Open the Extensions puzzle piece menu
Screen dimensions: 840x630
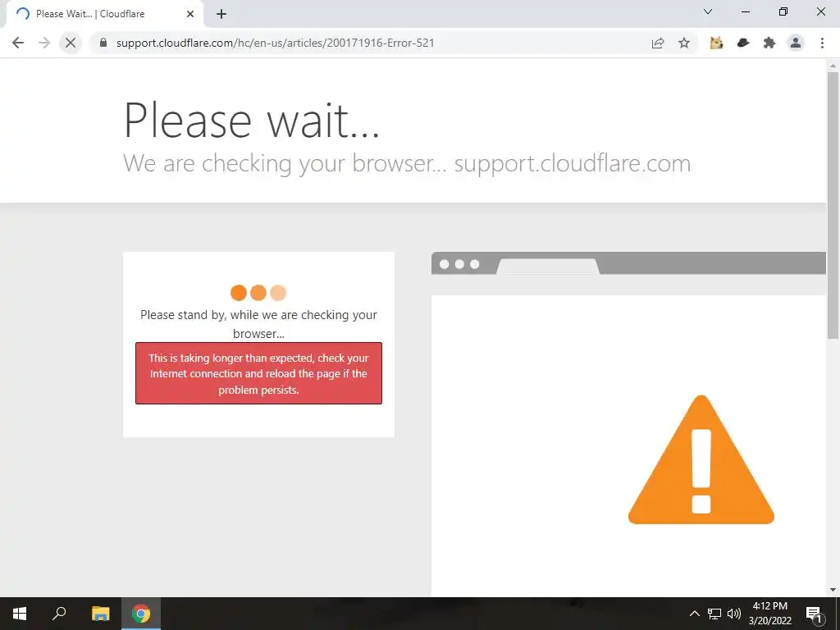769,43
